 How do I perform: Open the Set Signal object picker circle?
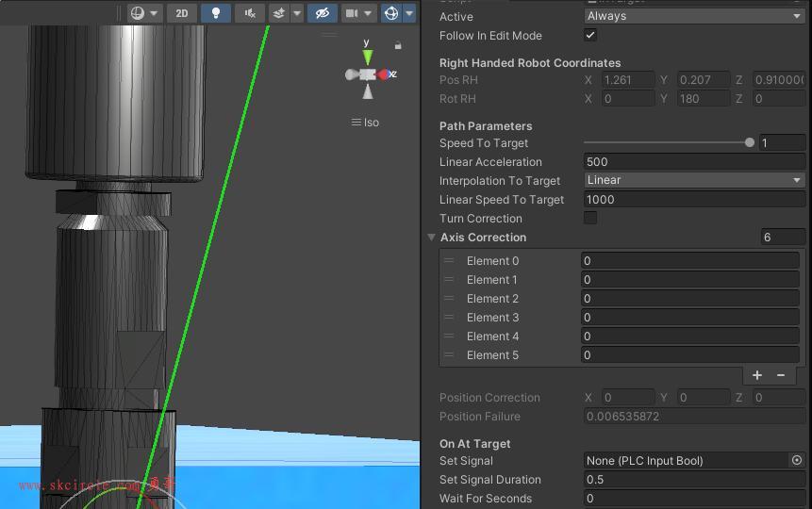pyautogui.click(x=797, y=460)
